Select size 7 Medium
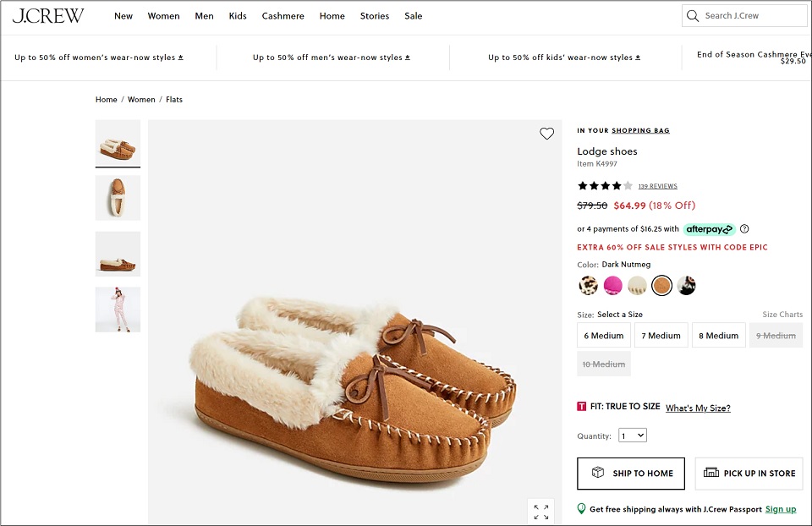This screenshot has height=526, width=812. tap(661, 336)
